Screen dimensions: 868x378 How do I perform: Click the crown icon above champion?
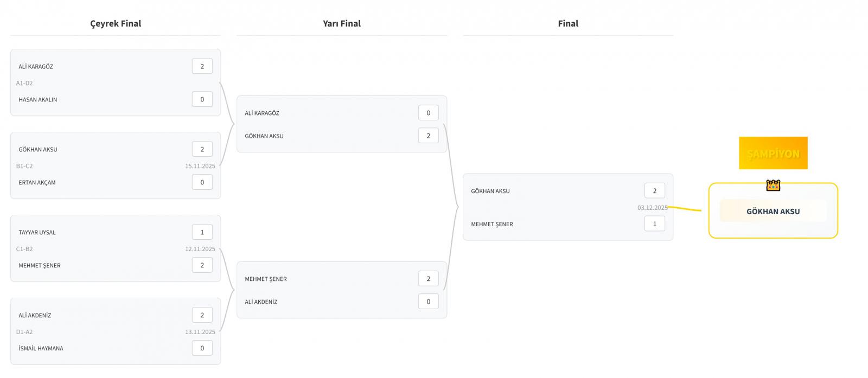click(773, 185)
